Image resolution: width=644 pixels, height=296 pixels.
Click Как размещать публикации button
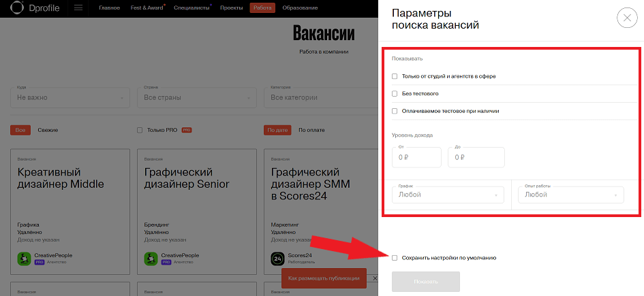coord(324,278)
